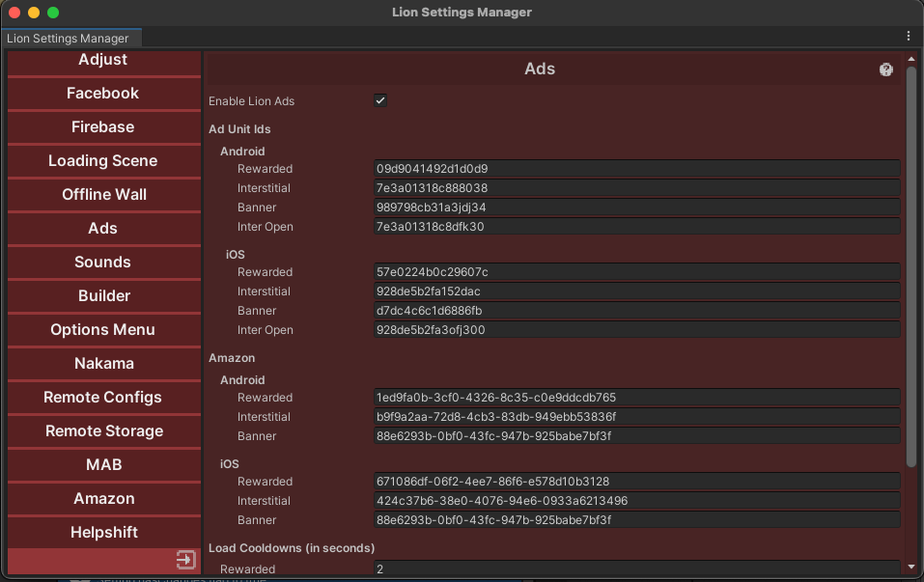Edit the iOS Banner ad unit ID
The height and width of the screenshot is (582, 924).
point(636,311)
